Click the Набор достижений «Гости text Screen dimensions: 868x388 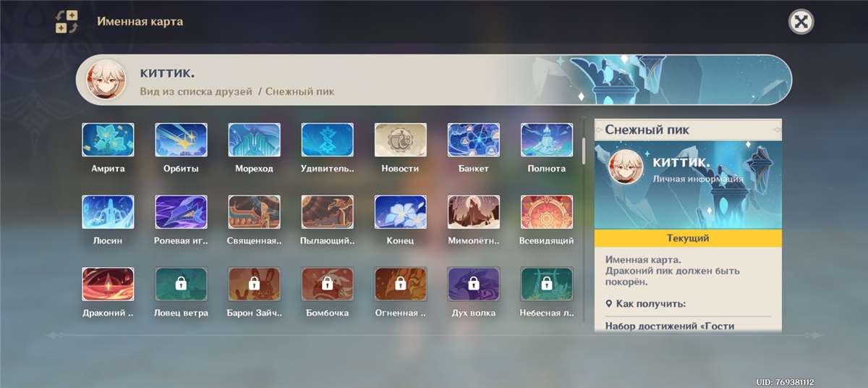point(670,326)
